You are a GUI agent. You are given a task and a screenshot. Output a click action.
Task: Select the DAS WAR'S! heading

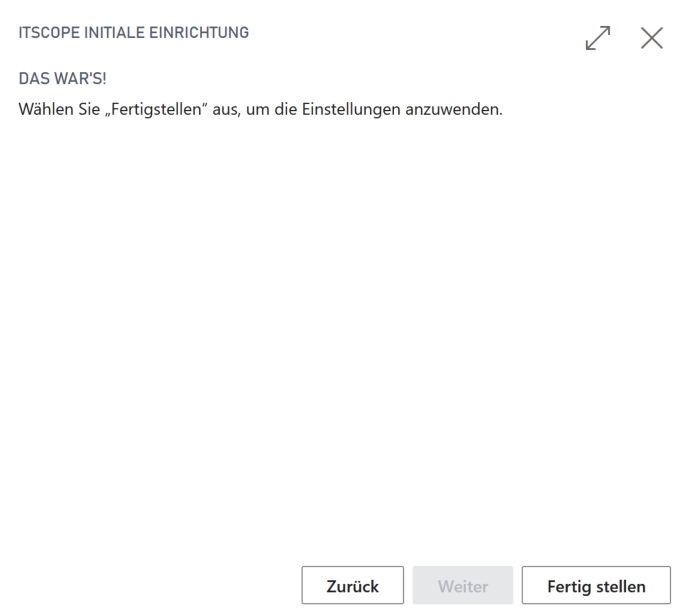click(x=62, y=79)
